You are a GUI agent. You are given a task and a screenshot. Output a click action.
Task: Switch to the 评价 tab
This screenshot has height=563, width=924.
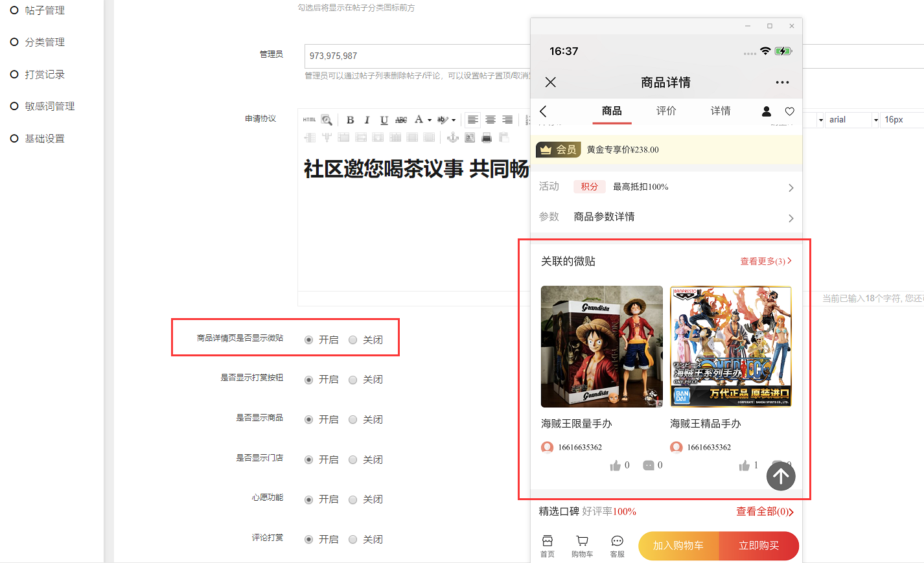point(665,111)
